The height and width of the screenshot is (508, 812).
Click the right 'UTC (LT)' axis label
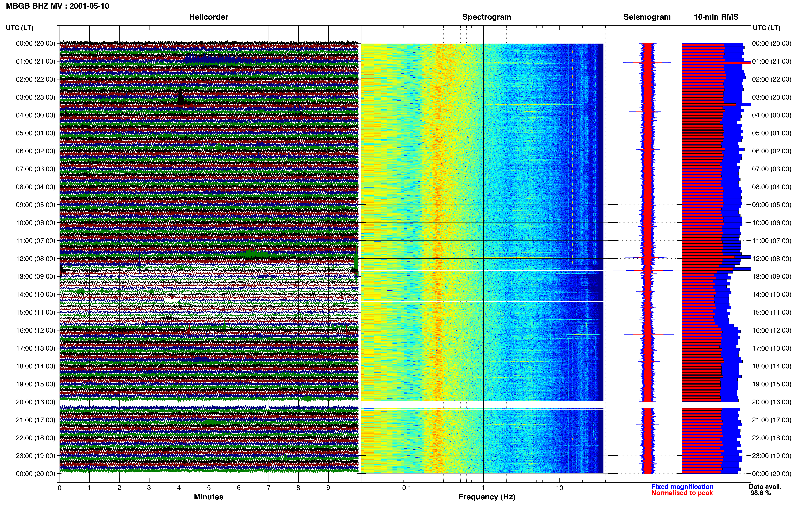(x=766, y=28)
